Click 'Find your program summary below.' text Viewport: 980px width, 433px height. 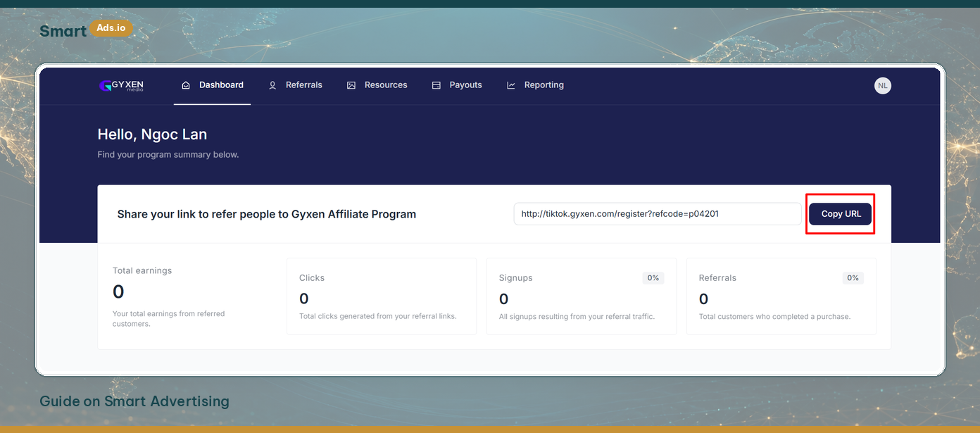point(168,154)
